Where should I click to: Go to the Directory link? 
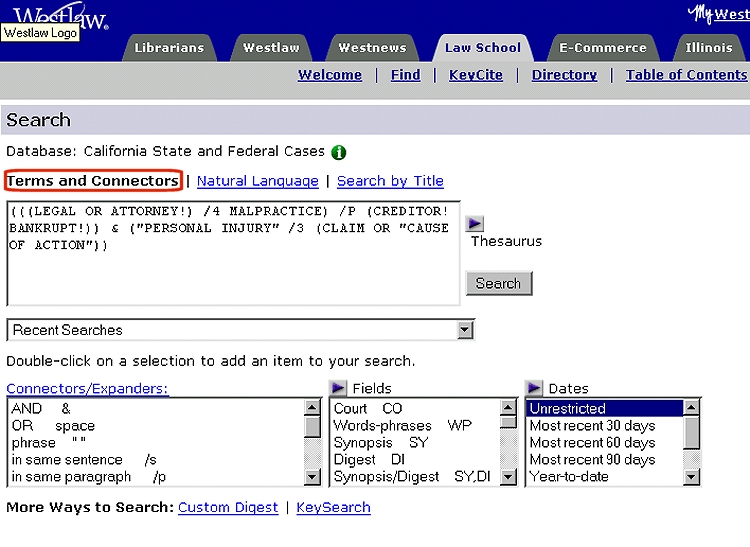coord(564,75)
